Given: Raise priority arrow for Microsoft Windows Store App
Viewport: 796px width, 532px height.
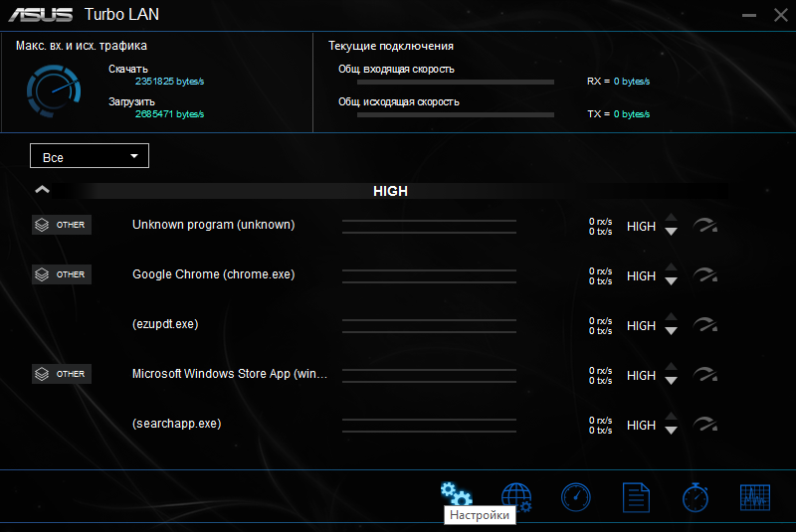Looking at the screenshot, I should point(671,367).
